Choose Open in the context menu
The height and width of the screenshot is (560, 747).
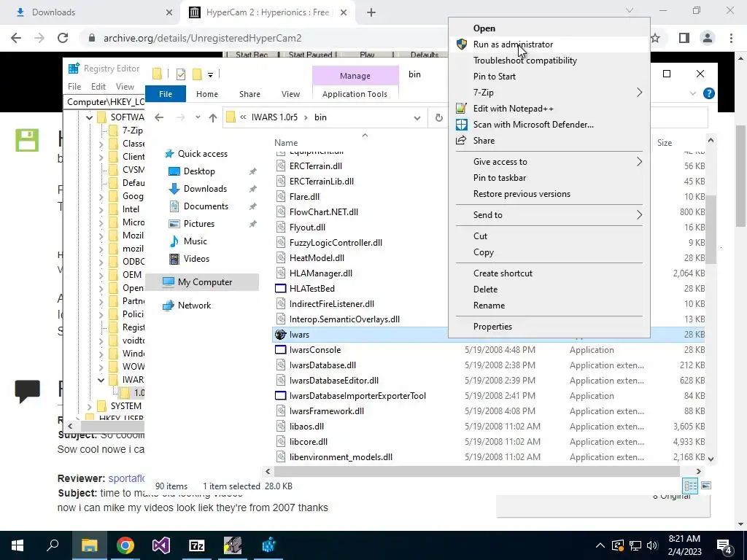click(484, 28)
